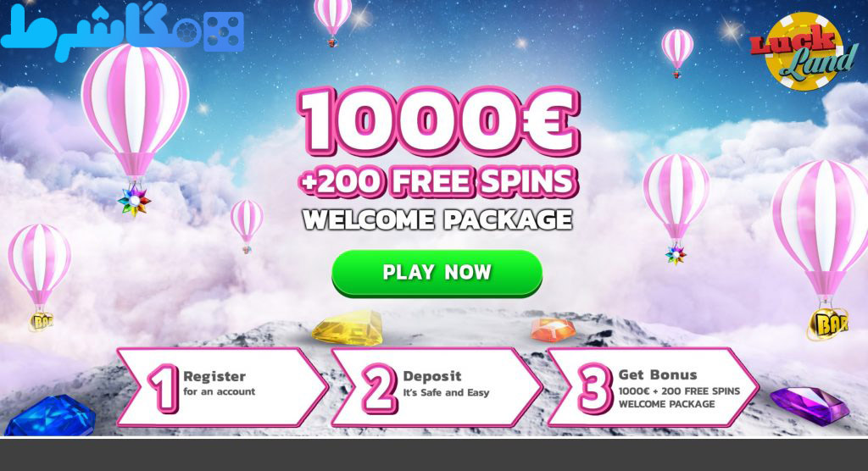The width and height of the screenshot is (868, 471).
Task: Click the blue Persian site logo
Action: (x=122, y=31)
